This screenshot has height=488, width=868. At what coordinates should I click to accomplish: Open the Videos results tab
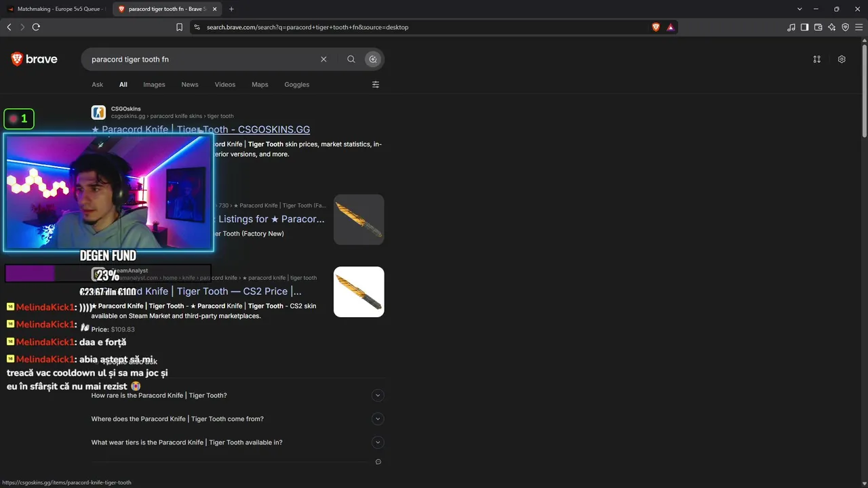(225, 85)
